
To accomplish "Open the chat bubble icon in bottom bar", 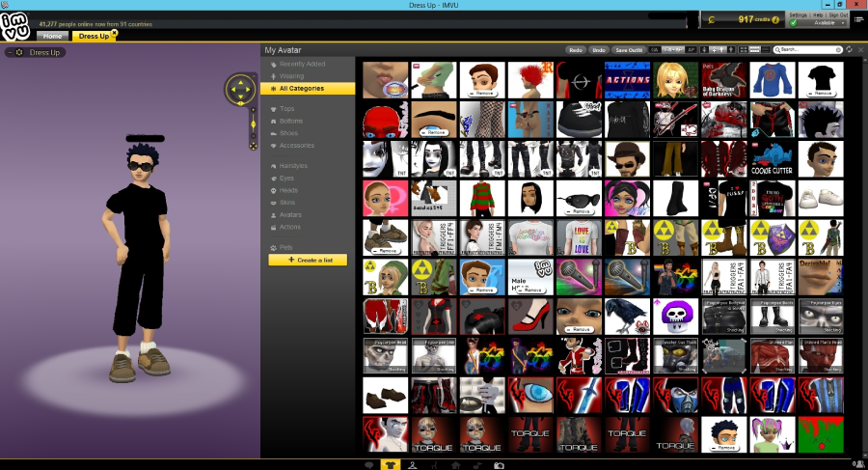I will point(368,465).
